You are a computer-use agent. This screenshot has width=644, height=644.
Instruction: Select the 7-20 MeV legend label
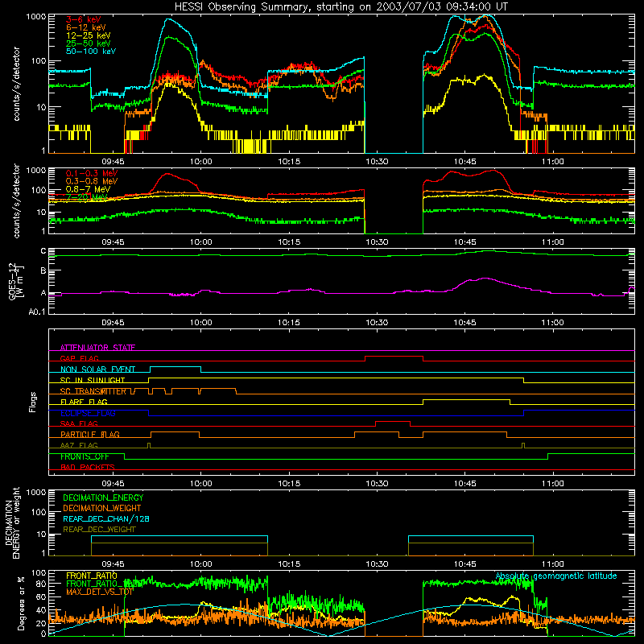(x=86, y=197)
